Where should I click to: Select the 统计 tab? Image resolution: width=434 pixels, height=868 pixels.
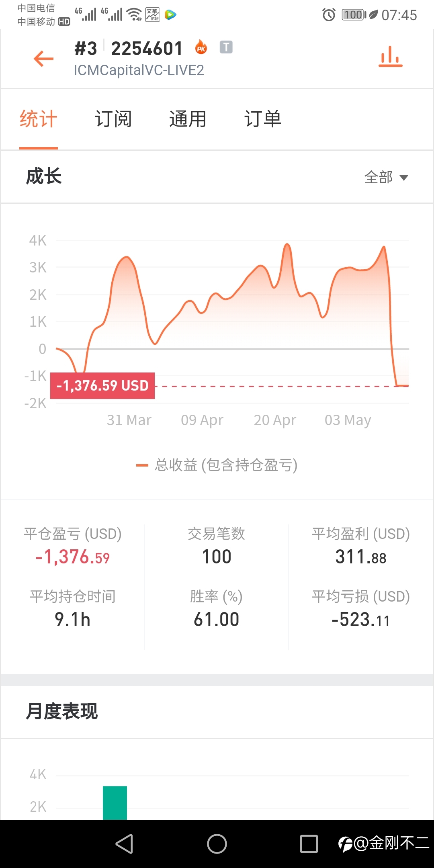(39, 119)
